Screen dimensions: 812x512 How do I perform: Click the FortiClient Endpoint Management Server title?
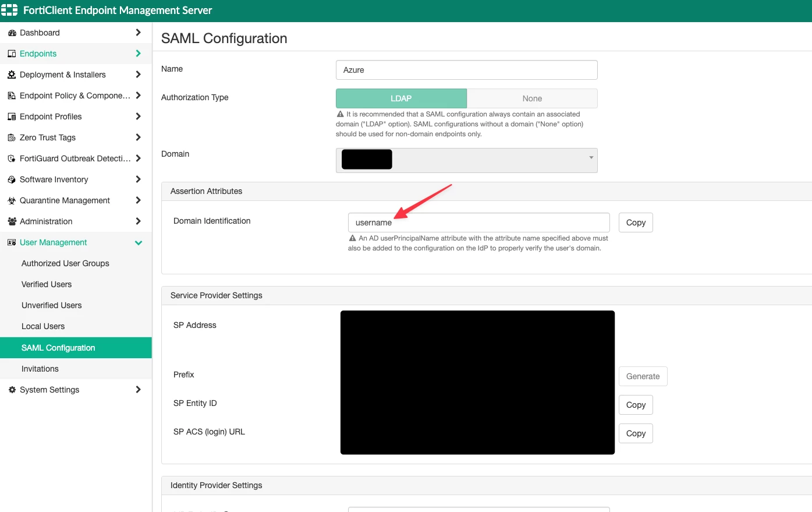[118, 10]
